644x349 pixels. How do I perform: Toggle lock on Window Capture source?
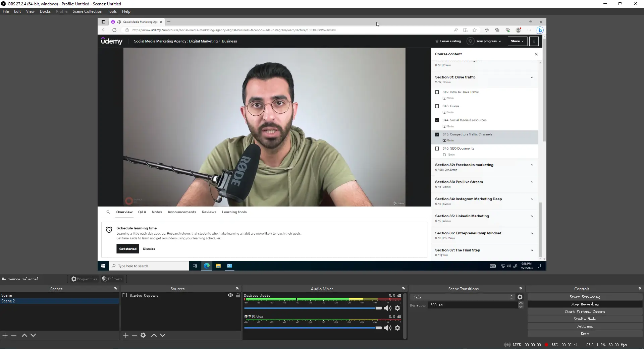238,295
